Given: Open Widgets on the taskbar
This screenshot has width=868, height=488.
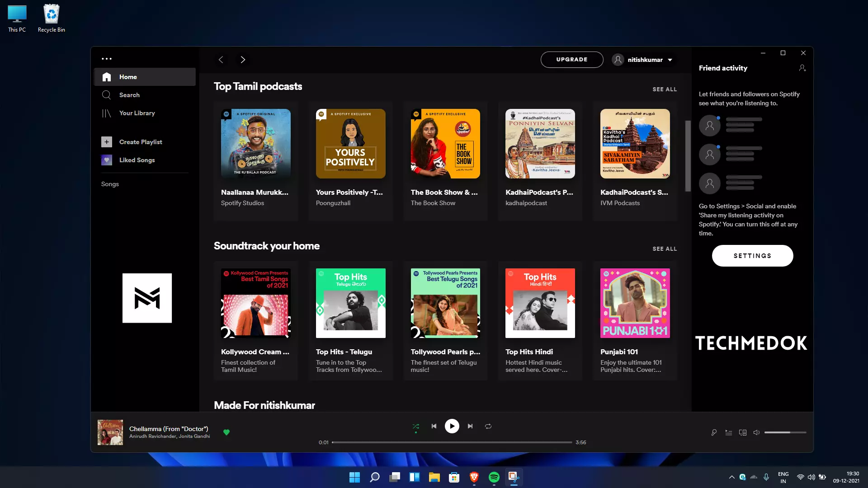Looking at the screenshot, I should pos(415,477).
